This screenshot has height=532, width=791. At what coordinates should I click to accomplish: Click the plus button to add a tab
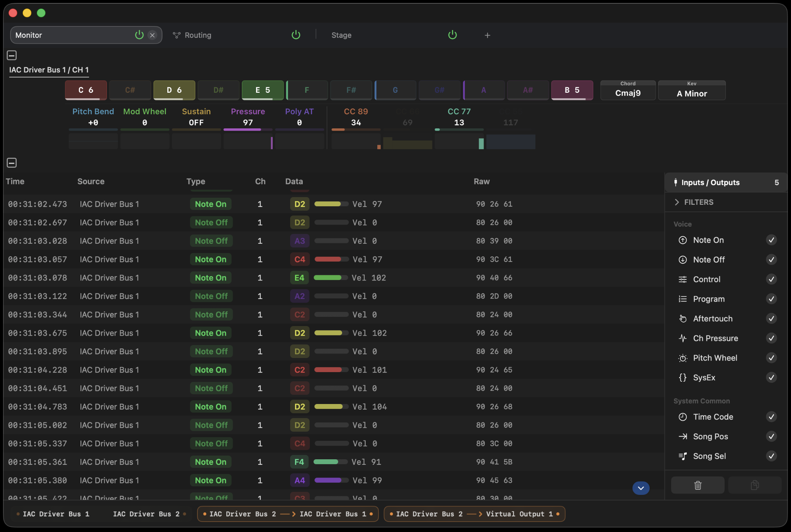coord(487,35)
